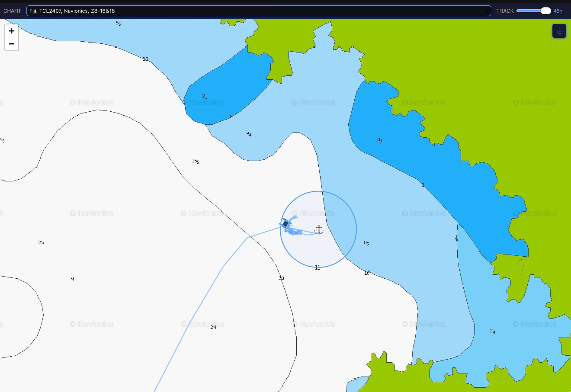Click the 8.5 depth sounding
The height and width of the screenshot is (392, 571).
366,243
